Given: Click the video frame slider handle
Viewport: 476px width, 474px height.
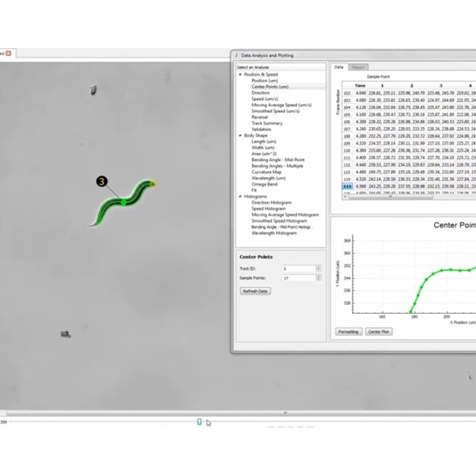Looking at the screenshot, I should pyautogui.click(x=199, y=422).
